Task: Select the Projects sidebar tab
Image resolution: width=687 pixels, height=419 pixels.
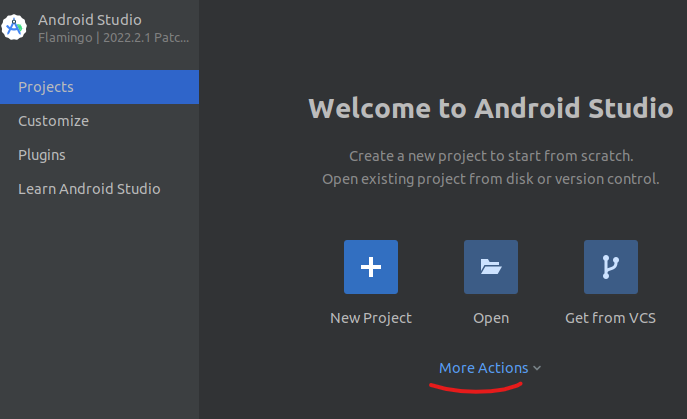Action: pyautogui.click(x=99, y=87)
